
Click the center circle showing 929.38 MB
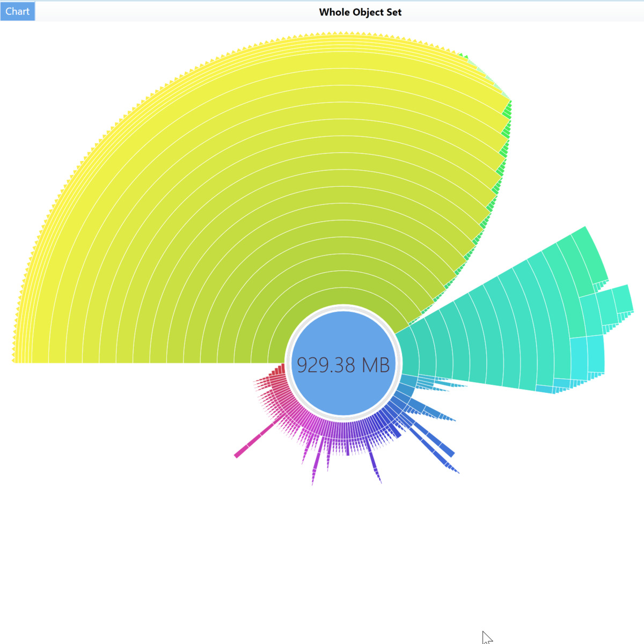(343, 364)
